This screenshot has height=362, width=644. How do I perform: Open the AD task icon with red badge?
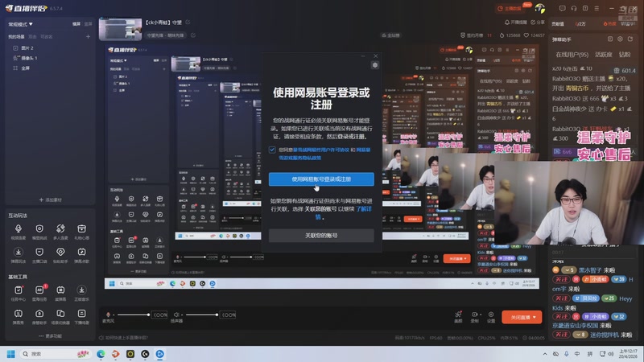tap(39, 290)
